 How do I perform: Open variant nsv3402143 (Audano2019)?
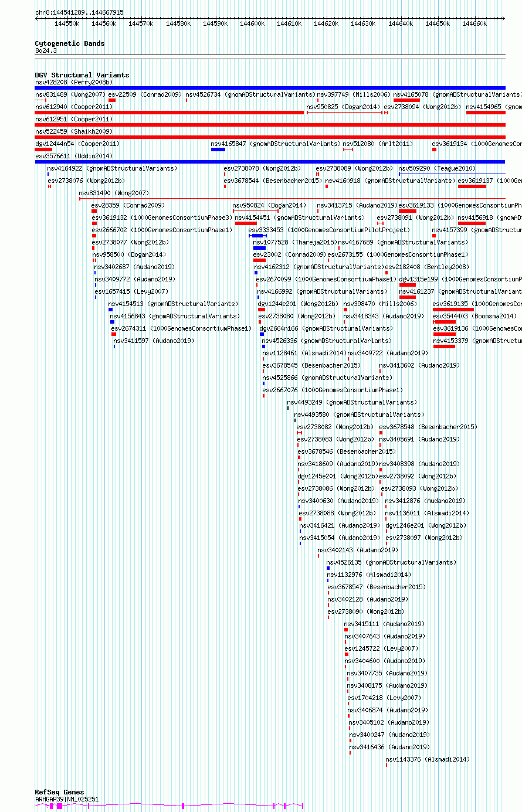tap(358, 550)
